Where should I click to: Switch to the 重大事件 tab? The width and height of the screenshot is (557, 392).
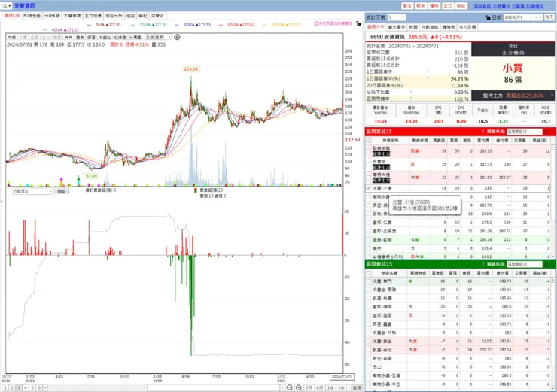397,27
